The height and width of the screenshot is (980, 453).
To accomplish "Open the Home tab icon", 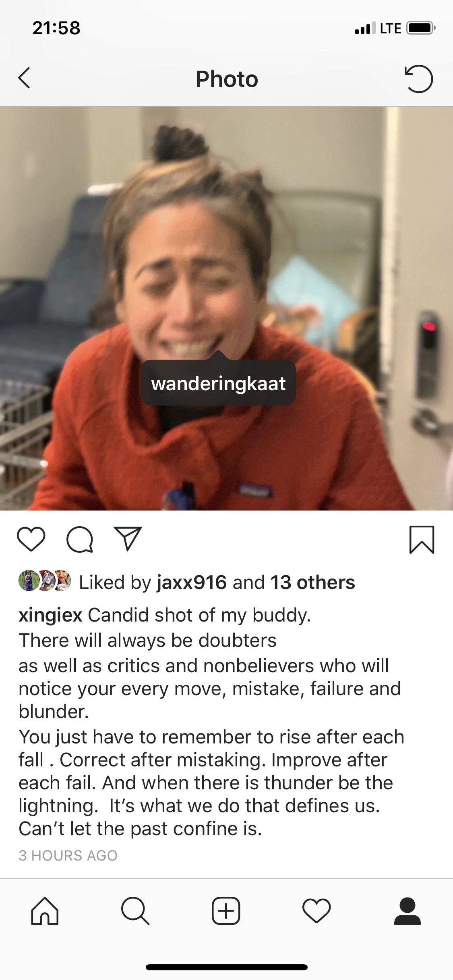I will pos(45,911).
